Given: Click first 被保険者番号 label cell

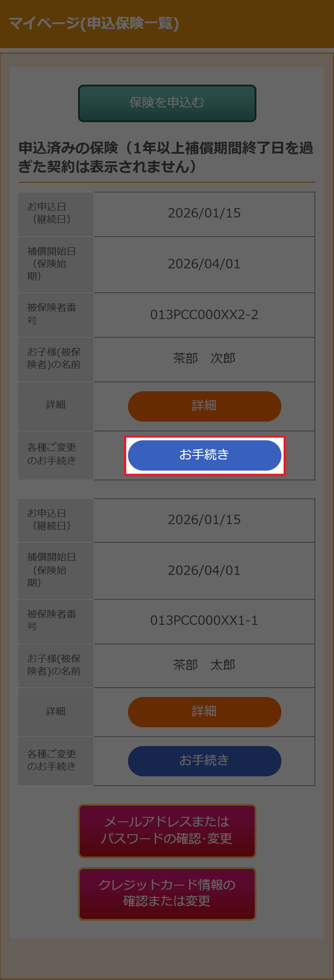Looking at the screenshot, I should [x=56, y=315].
